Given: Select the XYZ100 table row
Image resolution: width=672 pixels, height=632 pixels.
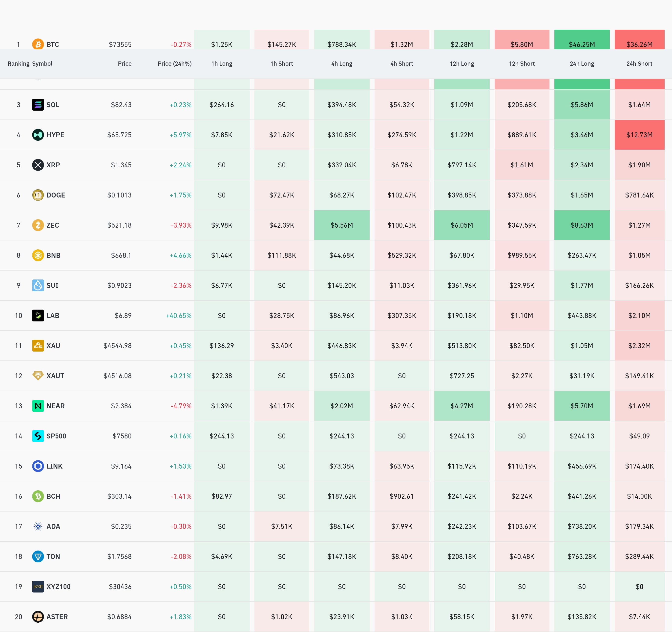Looking at the screenshot, I should tap(336, 587).
